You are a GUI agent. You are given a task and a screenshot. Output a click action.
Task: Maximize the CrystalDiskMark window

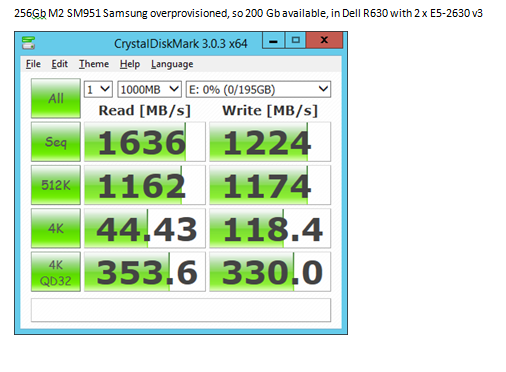point(295,41)
